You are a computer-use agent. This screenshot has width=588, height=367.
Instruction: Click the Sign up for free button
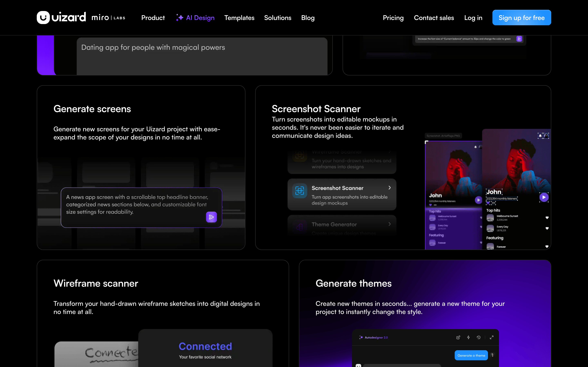pos(522,18)
